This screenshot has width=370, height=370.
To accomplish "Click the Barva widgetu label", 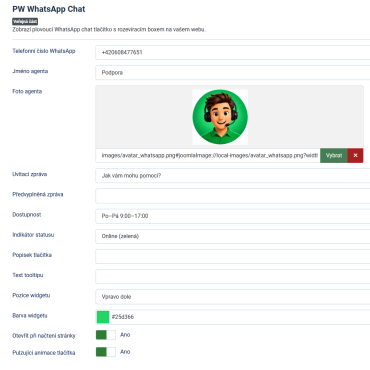I will 30,315.
